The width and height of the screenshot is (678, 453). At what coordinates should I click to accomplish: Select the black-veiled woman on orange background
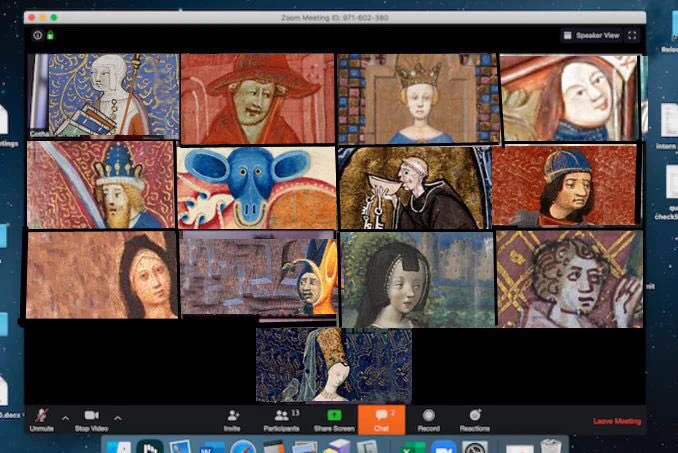102,275
